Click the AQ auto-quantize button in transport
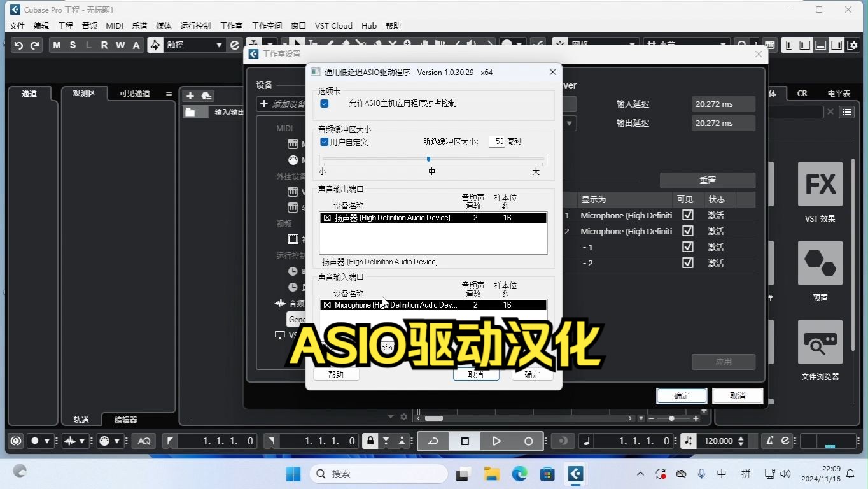 pyautogui.click(x=144, y=441)
